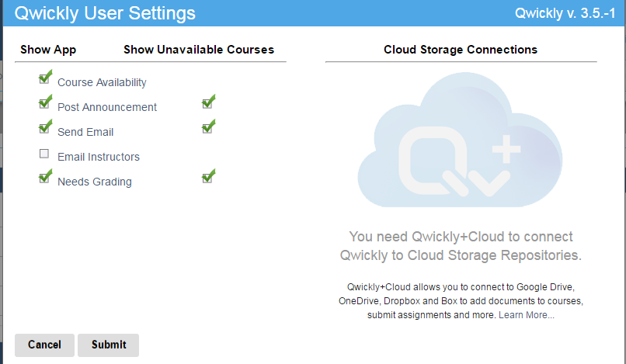The image size is (626, 364).
Task: Toggle unavailable courses for Post Announcement
Action: (x=207, y=103)
